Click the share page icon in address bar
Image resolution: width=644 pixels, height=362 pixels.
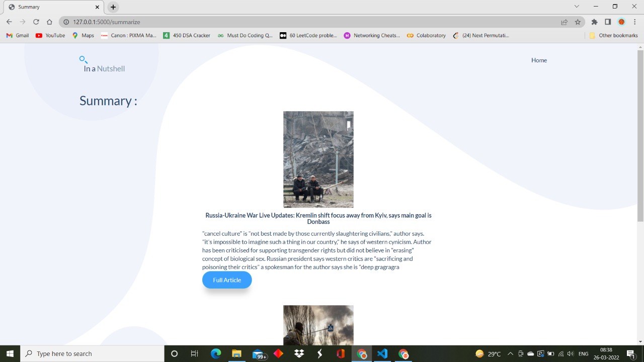click(565, 22)
